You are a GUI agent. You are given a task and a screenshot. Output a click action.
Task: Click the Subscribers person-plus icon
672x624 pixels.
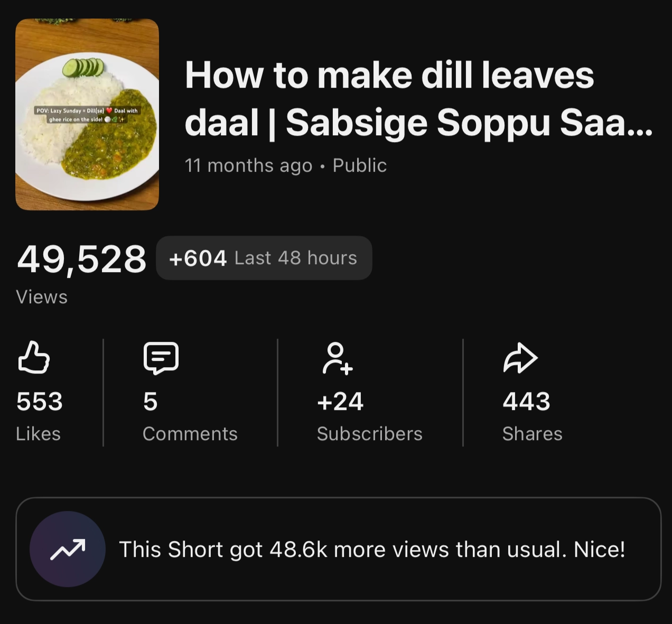pos(337,358)
